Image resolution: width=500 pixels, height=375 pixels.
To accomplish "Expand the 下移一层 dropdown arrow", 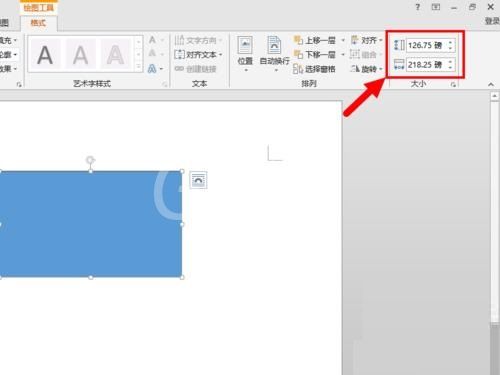I will pos(343,54).
